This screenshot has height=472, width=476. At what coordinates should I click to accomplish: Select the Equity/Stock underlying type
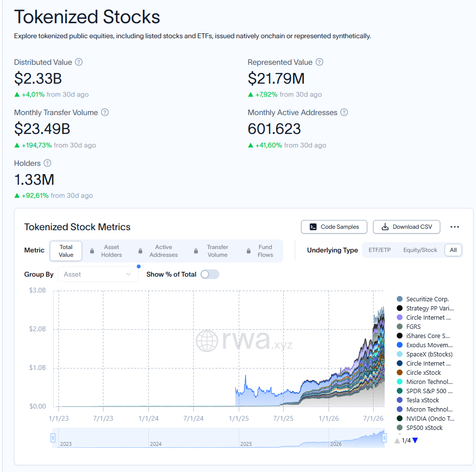[x=420, y=250]
